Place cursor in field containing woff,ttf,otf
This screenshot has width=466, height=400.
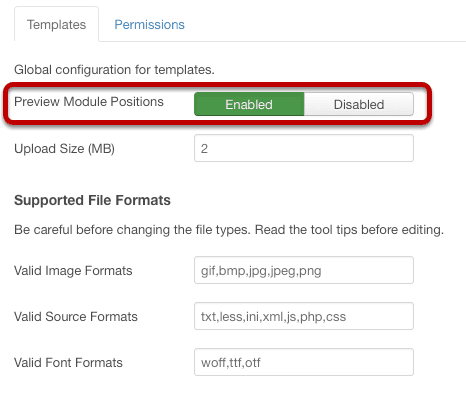[304, 362]
